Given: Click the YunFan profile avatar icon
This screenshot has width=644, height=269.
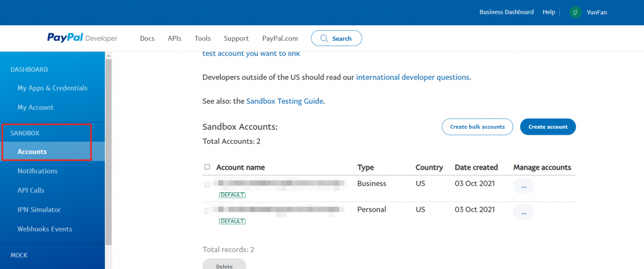Looking at the screenshot, I should [575, 12].
